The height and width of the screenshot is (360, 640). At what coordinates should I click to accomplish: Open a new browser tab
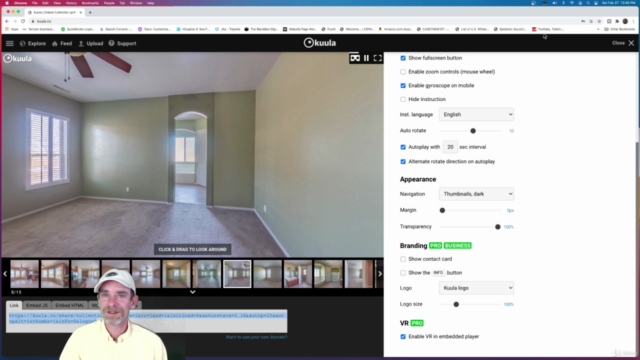[90, 12]
